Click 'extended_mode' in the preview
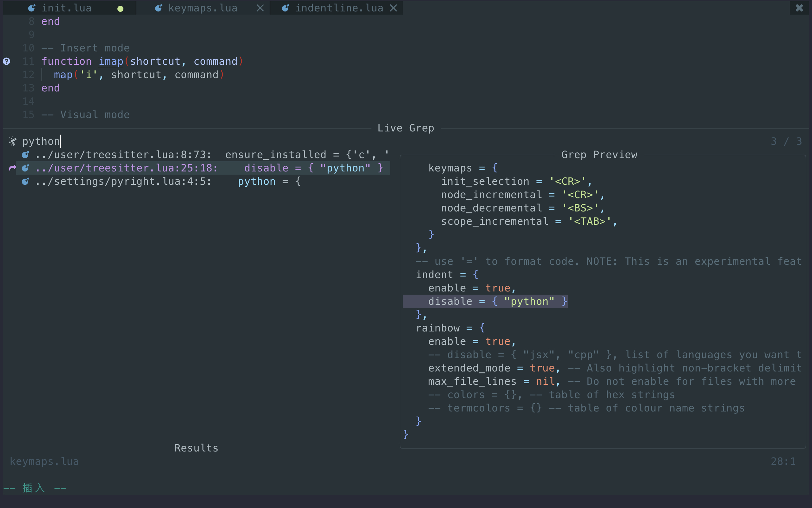The width and height of the screenshot is (812, 508). click(469, 368)
